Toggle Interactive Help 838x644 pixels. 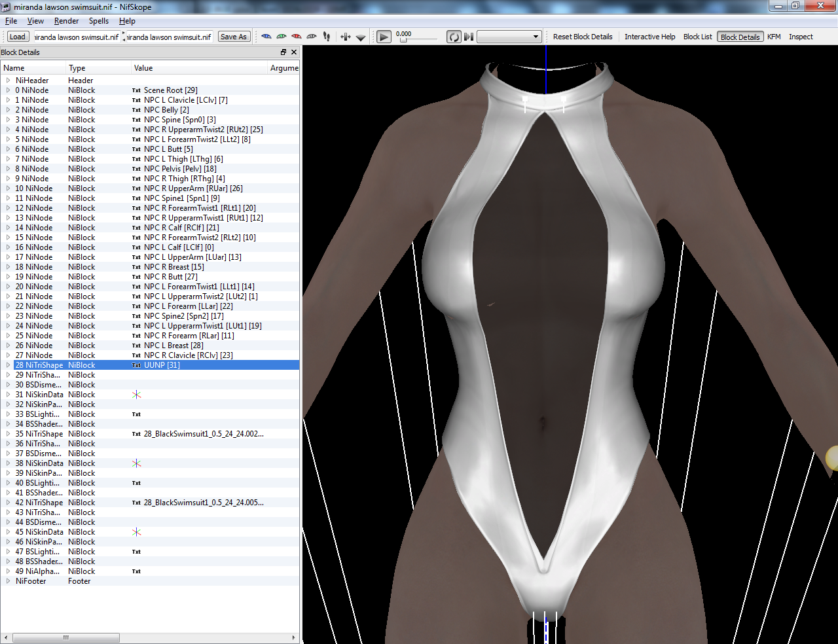tap(649, 37)
